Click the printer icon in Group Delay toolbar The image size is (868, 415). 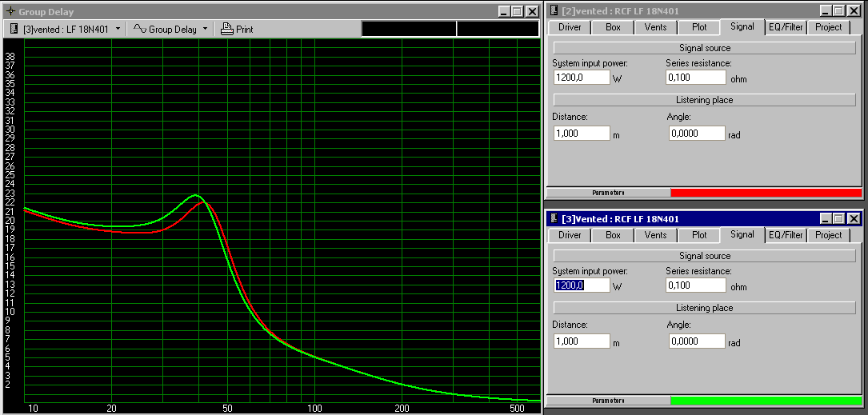(227, 29)
